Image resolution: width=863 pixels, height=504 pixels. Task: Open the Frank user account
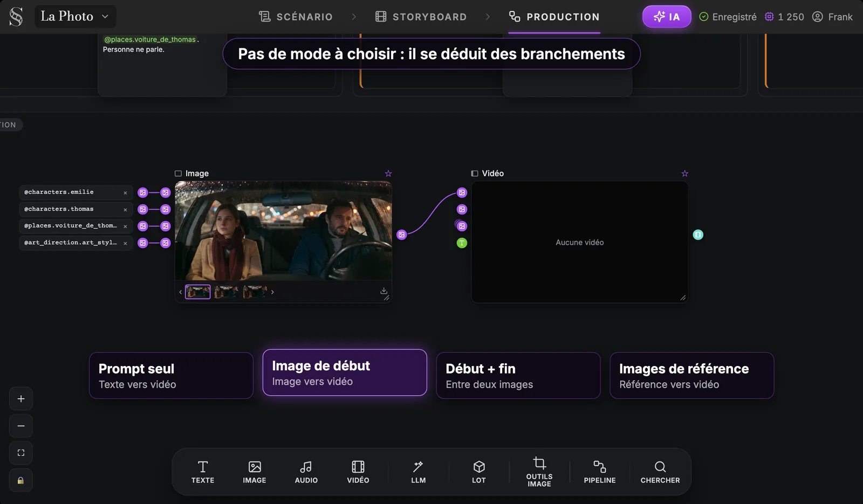832,17
